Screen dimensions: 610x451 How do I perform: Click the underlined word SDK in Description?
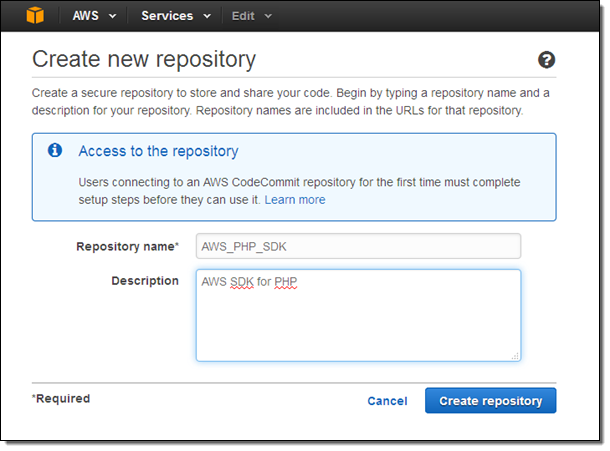(241, 283)
